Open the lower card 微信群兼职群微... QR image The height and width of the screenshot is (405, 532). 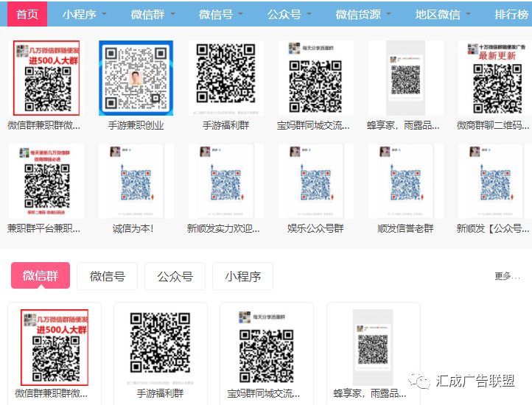click(55, 348)
